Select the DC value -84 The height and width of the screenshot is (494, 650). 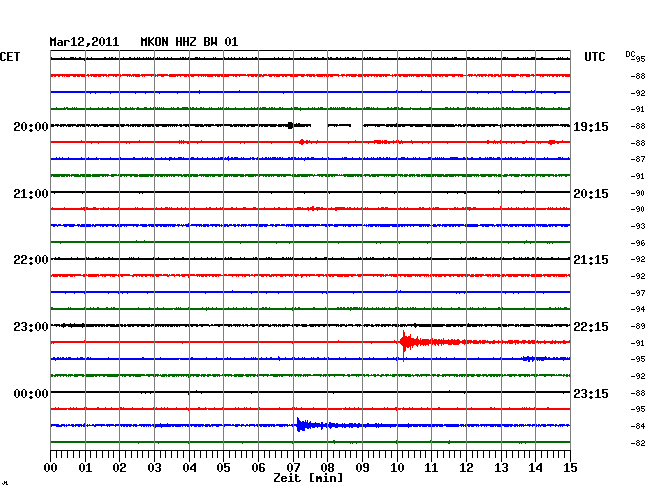[x=638, y=426]
